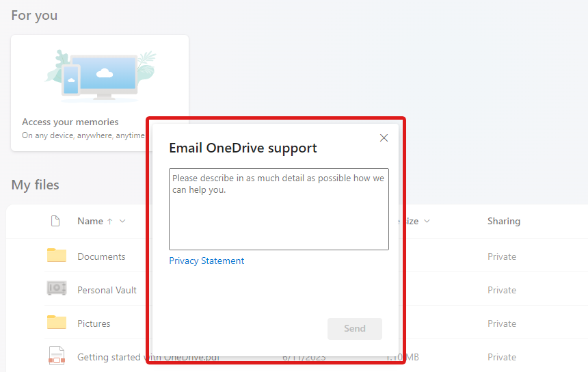Screen dimensions: 588x372
Task: Click the Sharing column header
Action: point(504,222)
